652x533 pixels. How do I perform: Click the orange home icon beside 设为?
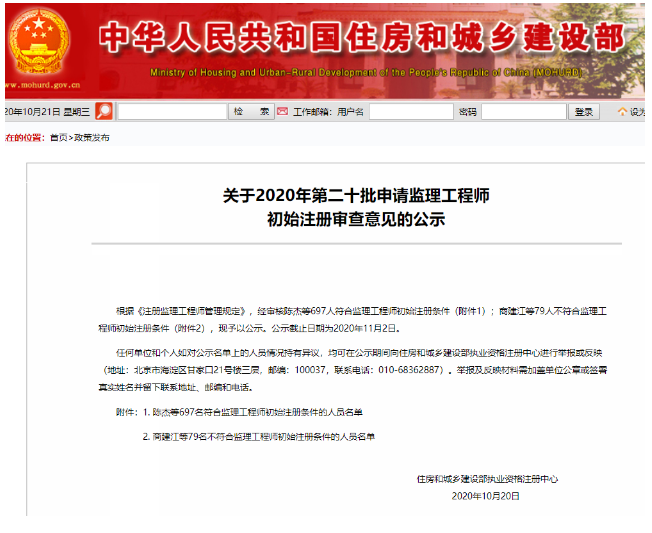(x=622, y=111)
